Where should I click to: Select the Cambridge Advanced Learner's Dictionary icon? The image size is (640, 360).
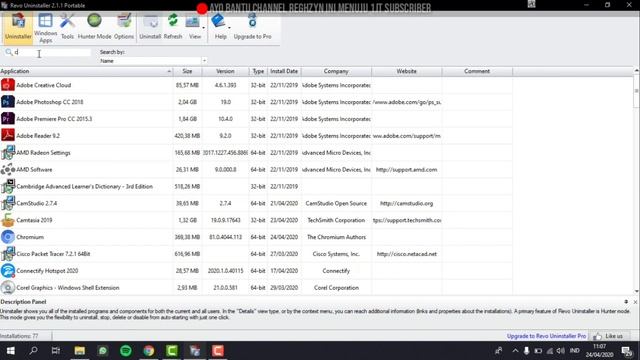8,186
